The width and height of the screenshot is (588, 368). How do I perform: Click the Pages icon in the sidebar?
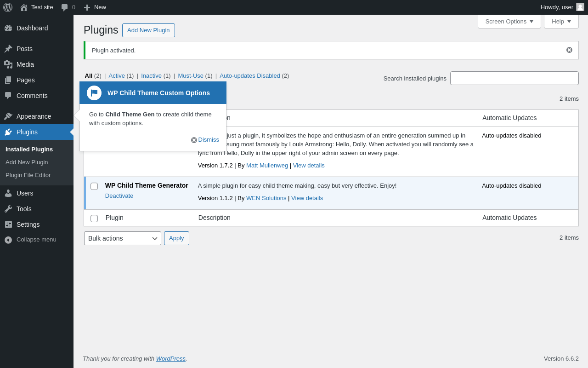tap(8, 80)
